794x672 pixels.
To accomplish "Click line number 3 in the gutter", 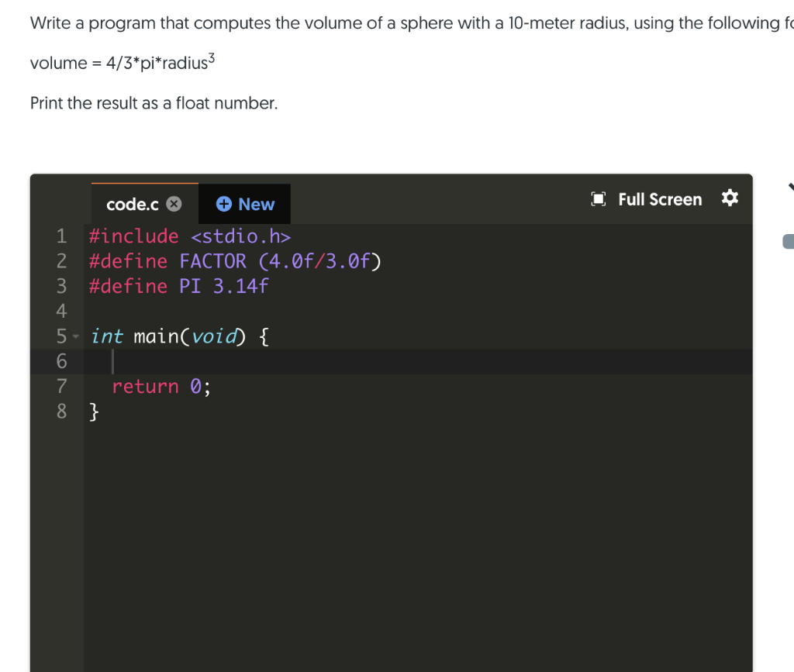I will click(x=61, y=286).
